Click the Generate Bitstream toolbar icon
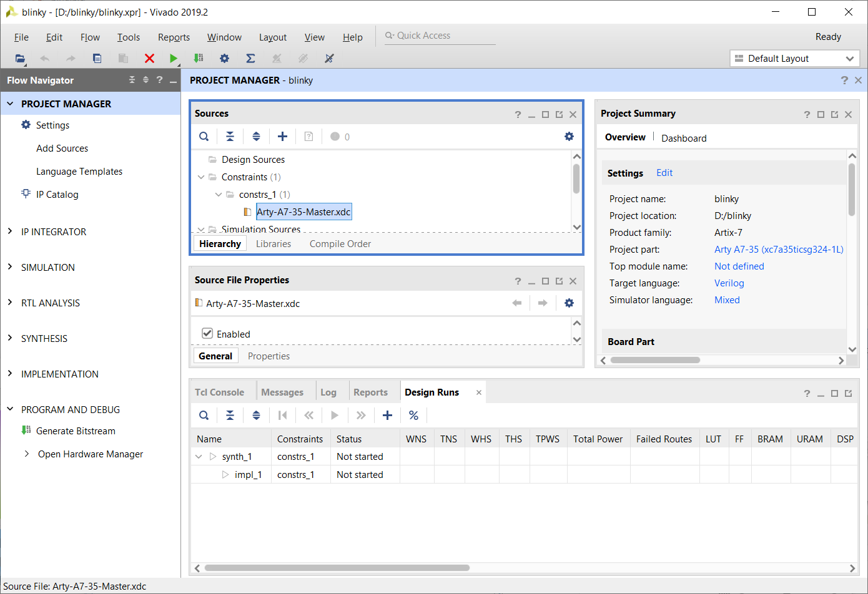868x594 pixels. 199,58
